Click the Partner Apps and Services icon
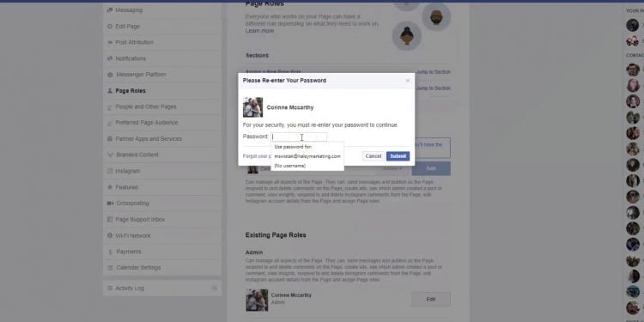Image resolution: width=644 pixels, height=322 pixels. coord(110,139)
